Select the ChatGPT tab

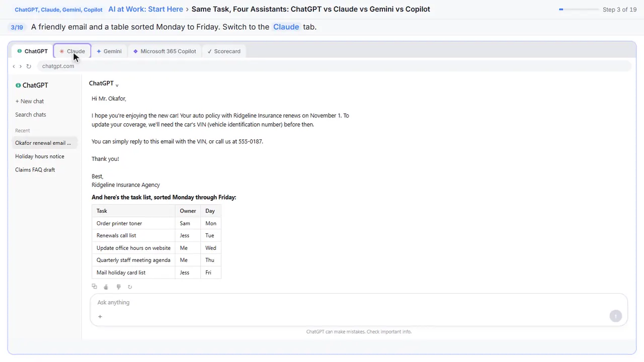pyautogui.click(x=32, y=51)
